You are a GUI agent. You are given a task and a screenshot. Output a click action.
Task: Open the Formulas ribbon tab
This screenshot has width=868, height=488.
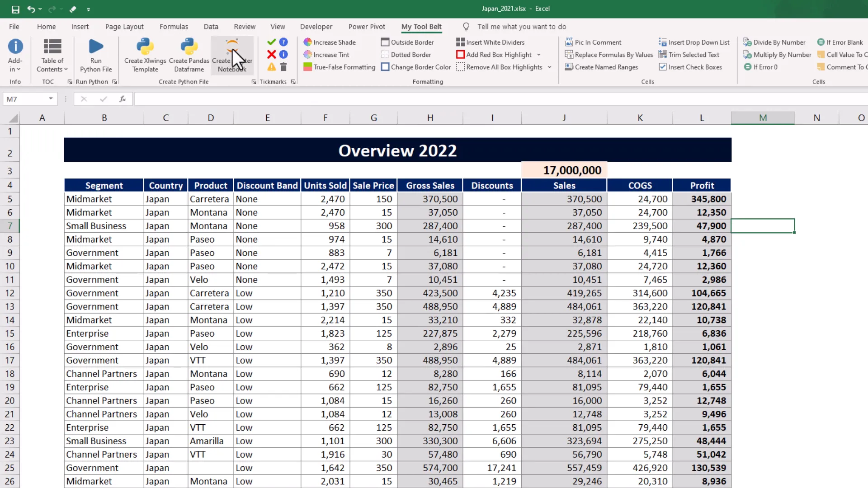pyautogui.click(x=174, y=27)
